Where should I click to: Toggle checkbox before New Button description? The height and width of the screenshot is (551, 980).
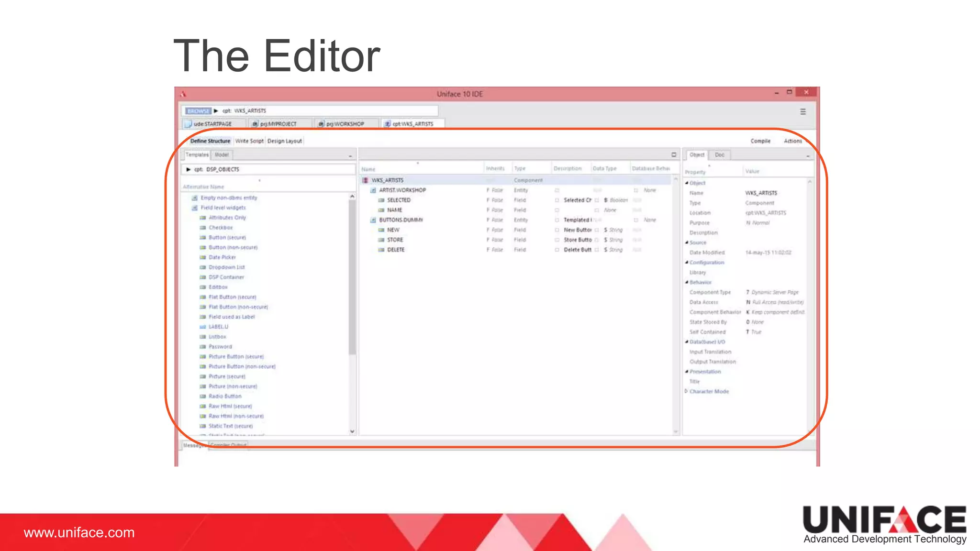click(x=557, y=230)
